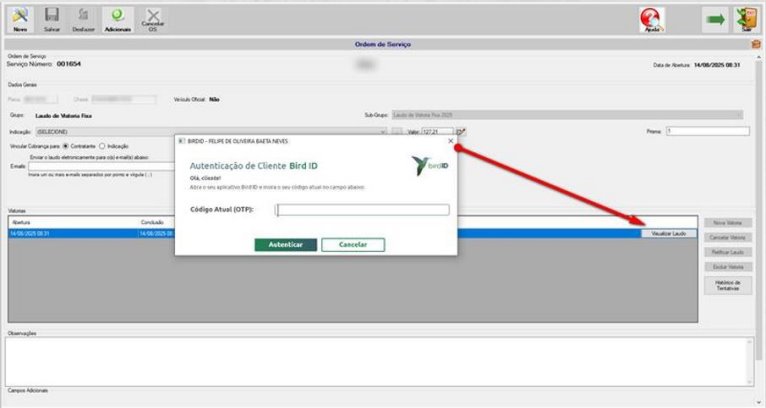Click the Código Atual (OTP) input field
766x408 pixels.
(362, 210)
